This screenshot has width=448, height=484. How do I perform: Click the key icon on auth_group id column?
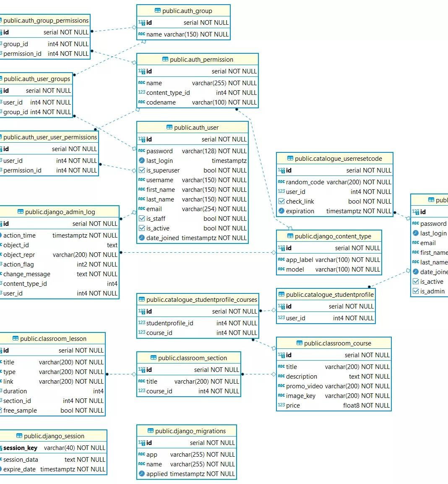point(143,23)
